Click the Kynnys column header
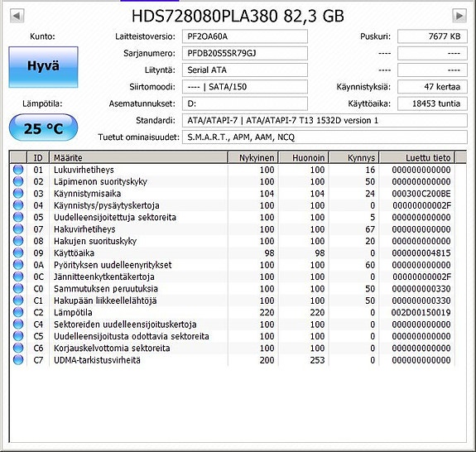The width and height of the screenshot is (476, 452). pyautogui.click(x=354, y=157)
